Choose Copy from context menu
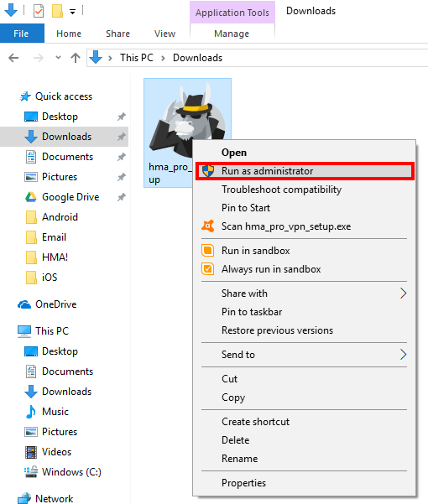Screen dimensions: 428x504 pyautogui.click(x=304, y=397)
